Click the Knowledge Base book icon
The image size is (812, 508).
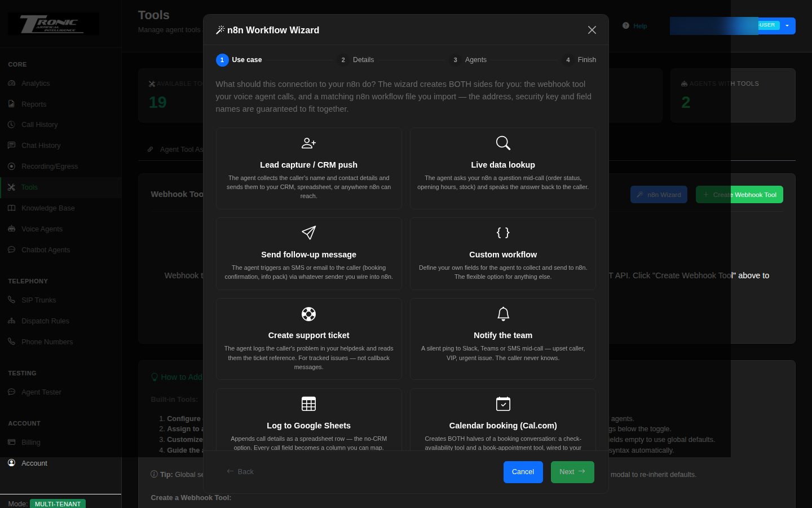coord(12,208)
